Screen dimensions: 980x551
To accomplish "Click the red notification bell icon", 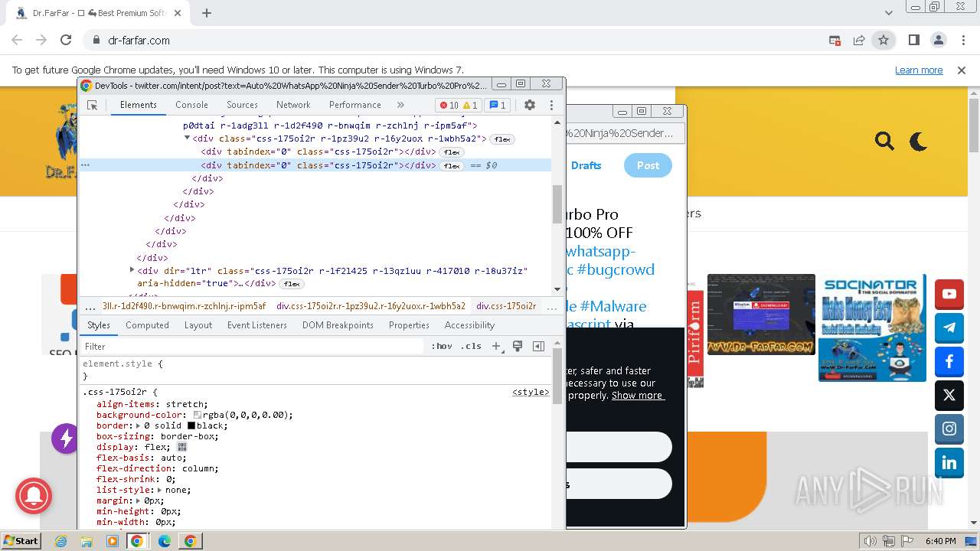I will tap(34, 497).
